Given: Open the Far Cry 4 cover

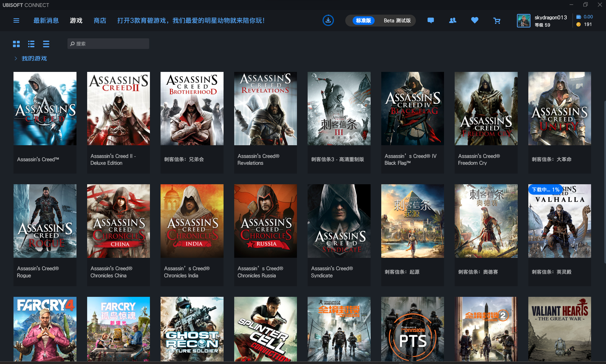Looking at the screenshot, I should (45, 329).
